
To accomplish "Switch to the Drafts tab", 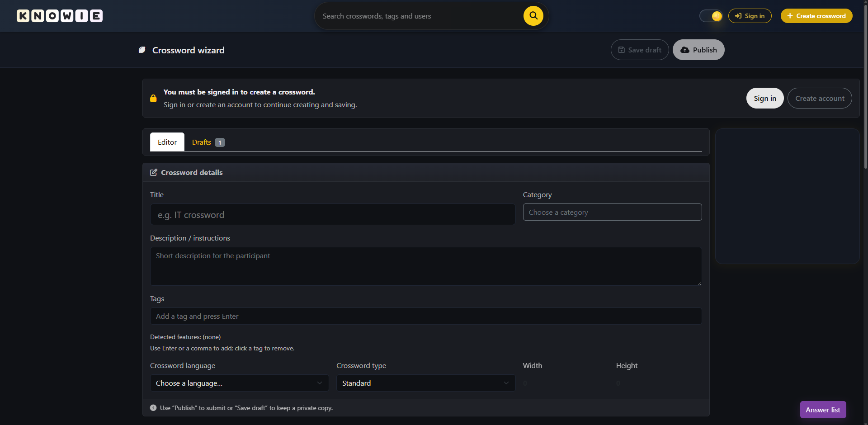I will point(202,142).
